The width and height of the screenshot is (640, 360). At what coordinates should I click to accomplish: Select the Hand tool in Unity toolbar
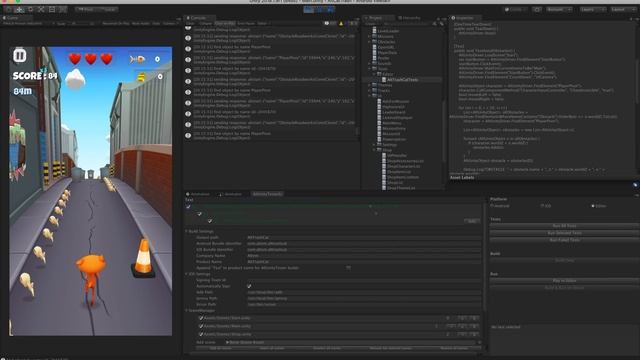(x=9, y=9)
